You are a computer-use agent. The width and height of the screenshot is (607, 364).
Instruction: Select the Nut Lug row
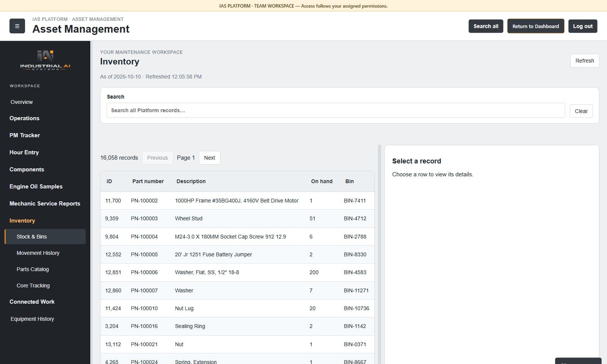coord(237,308)
